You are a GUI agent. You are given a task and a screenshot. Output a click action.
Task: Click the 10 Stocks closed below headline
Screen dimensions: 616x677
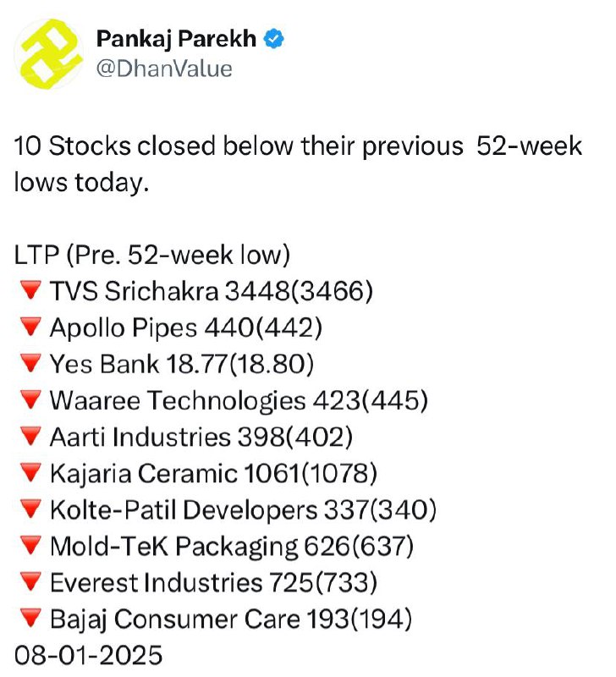point(298,164)
